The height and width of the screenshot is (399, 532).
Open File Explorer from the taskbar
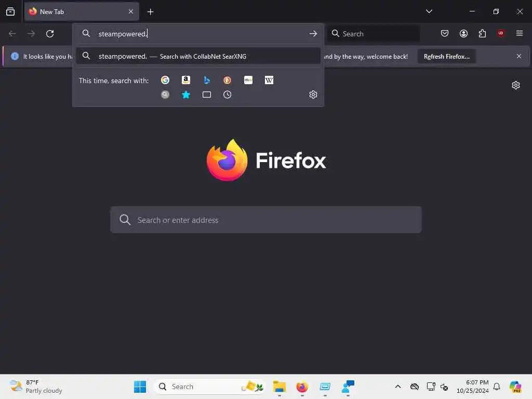[279, 387]
